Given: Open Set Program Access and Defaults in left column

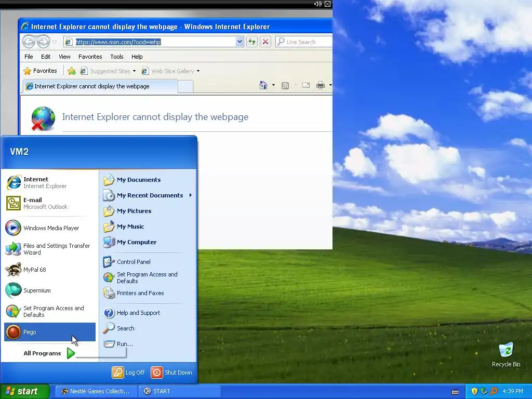Looking at the screenshot, I should click(x=49, y=311).
